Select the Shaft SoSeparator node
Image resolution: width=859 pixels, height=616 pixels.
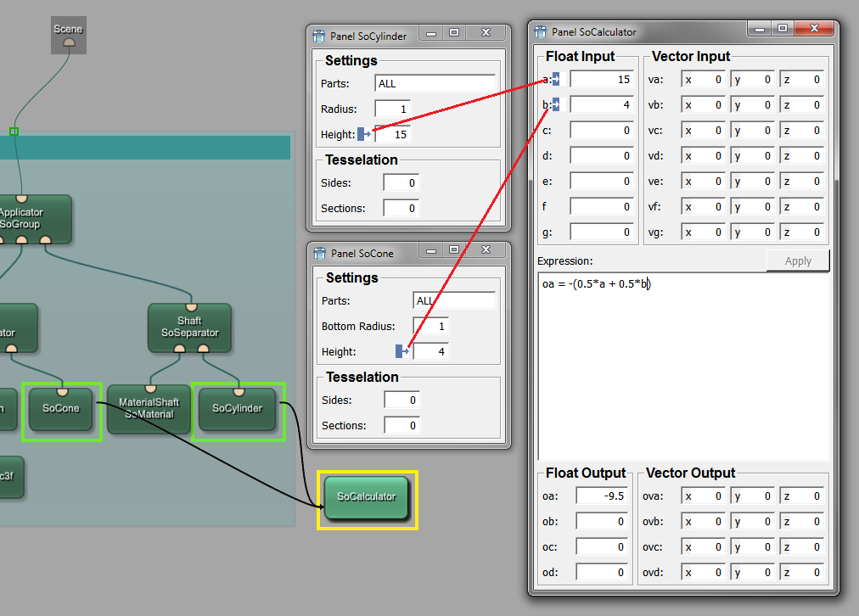pos(189,328)
